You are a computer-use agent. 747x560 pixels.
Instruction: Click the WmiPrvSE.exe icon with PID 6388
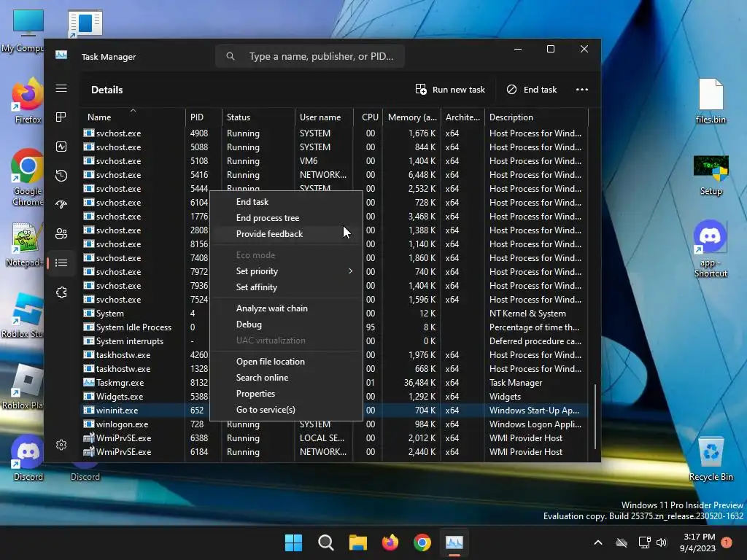pos(88,437)
